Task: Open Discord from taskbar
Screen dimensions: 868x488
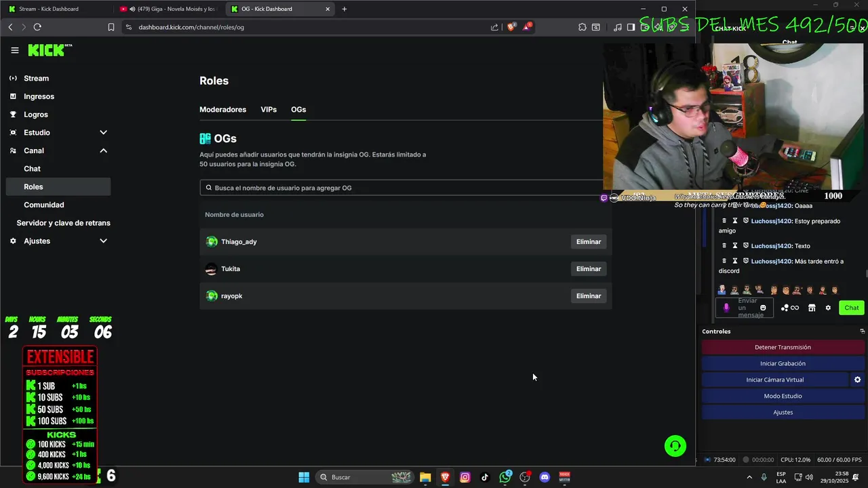Action: 545,477
